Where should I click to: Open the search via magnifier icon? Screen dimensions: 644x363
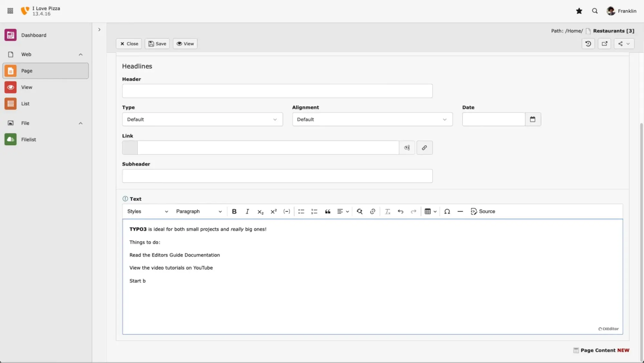pyautogui.click(x=595, y=11)
